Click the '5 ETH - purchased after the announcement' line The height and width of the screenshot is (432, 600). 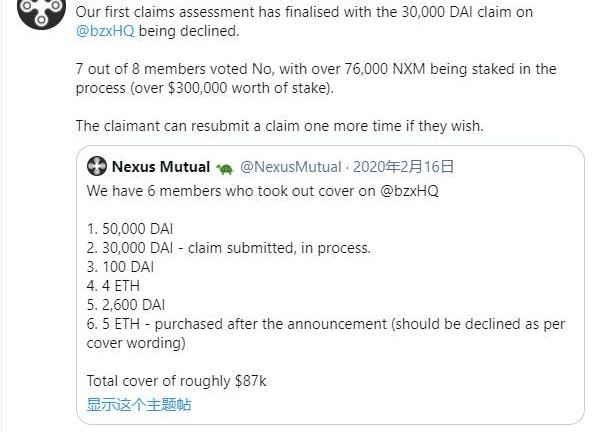point(300,324)
